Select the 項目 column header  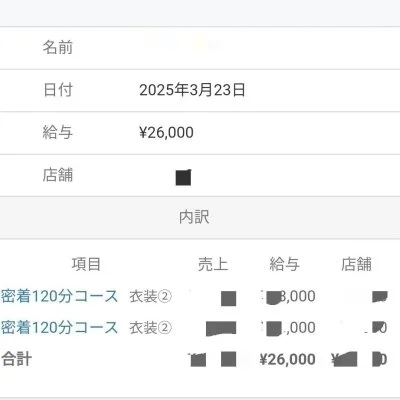[x=86, y=264]
